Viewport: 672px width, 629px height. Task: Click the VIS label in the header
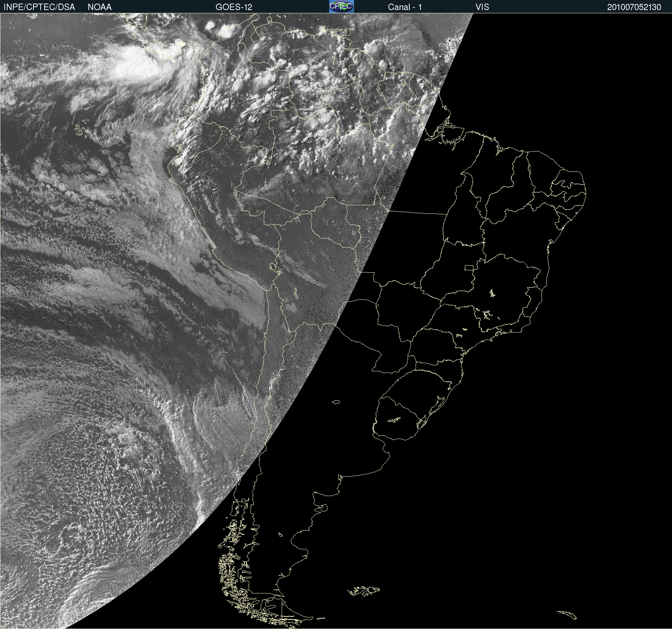click(x=482, y=7)
